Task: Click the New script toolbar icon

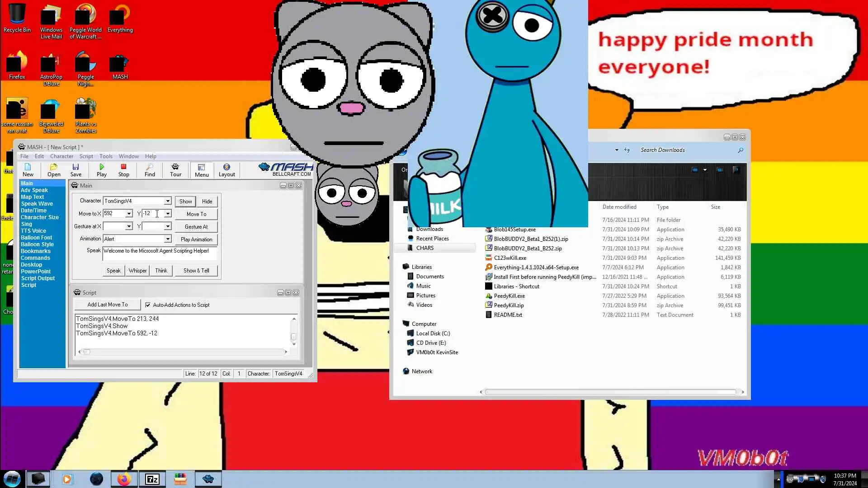Action: [x=28, y=169]
